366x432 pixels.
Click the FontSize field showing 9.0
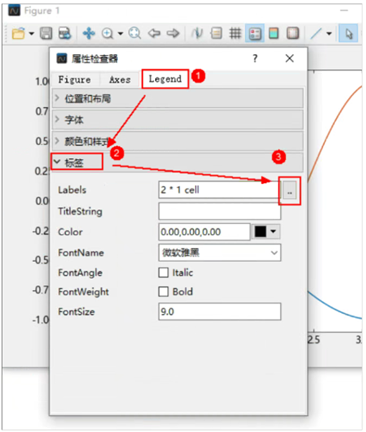[x=220, y=312]
